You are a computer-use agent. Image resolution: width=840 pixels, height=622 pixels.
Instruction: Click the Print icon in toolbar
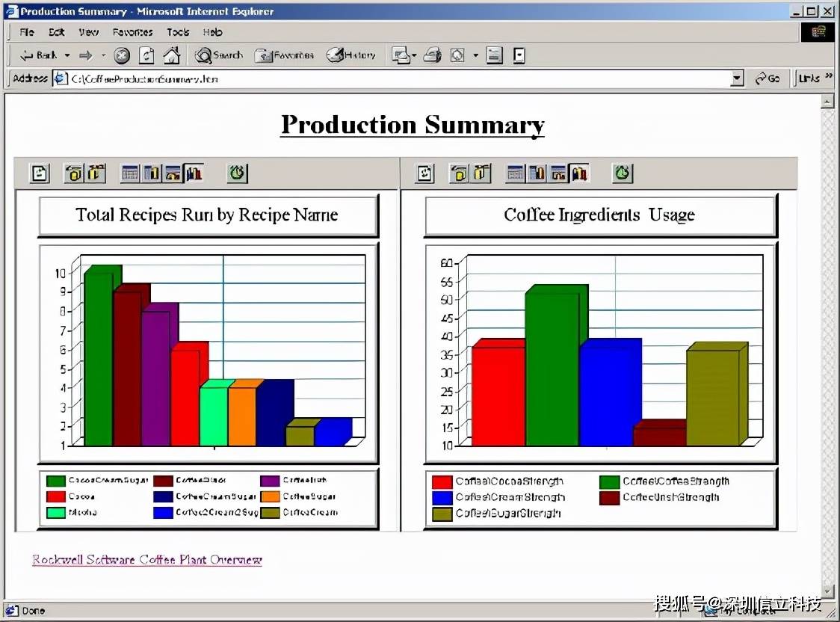[432, 55]
